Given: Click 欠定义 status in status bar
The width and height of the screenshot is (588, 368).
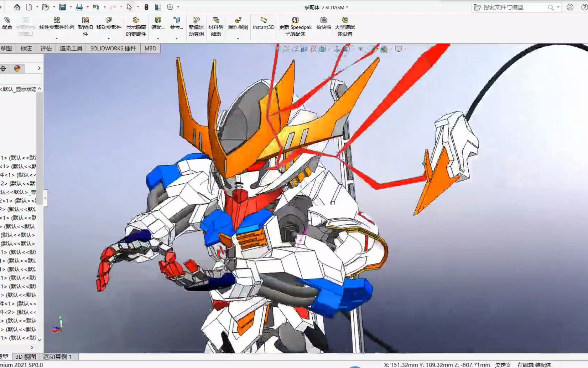Looking at the screenshot, I should [x=503, y=365].
